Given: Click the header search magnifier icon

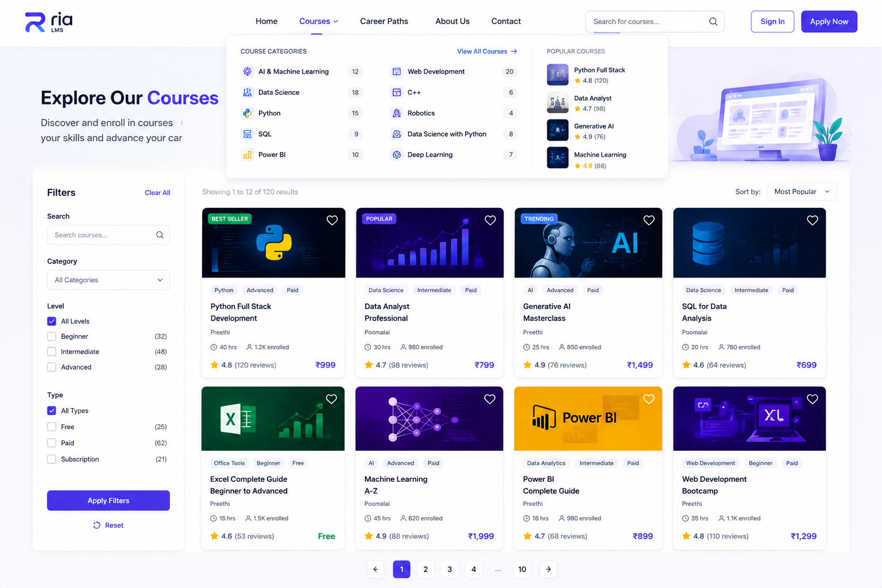Looking at the screenshot, I should point(713,21).
